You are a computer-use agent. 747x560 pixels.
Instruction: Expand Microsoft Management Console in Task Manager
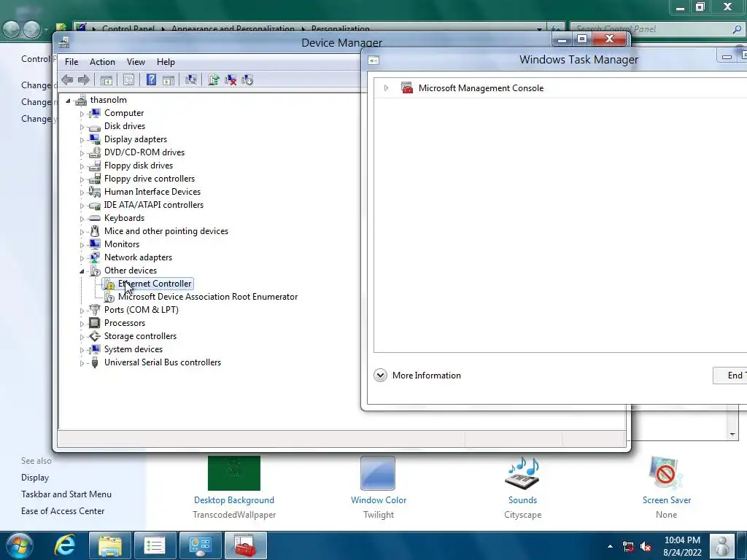(x=386, y=88)
